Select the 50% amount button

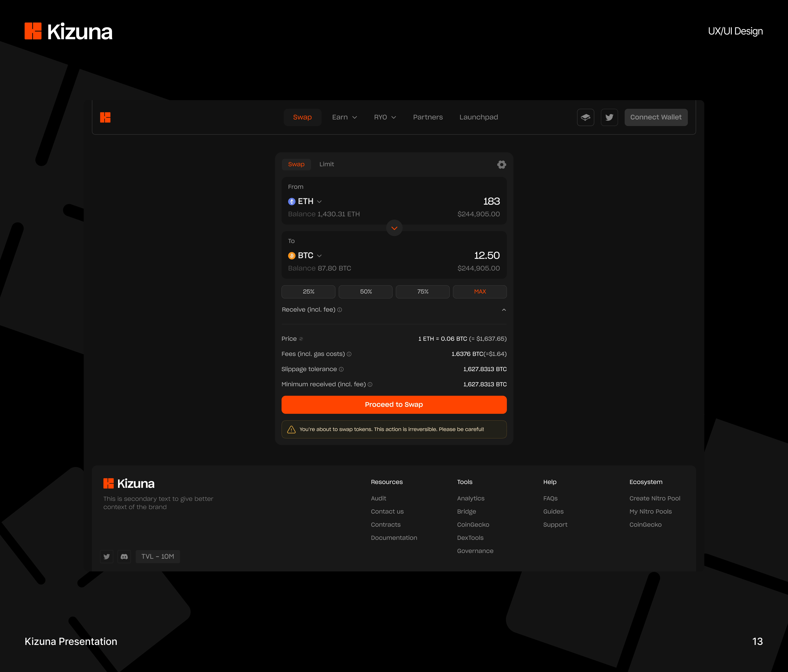[366, 292]
